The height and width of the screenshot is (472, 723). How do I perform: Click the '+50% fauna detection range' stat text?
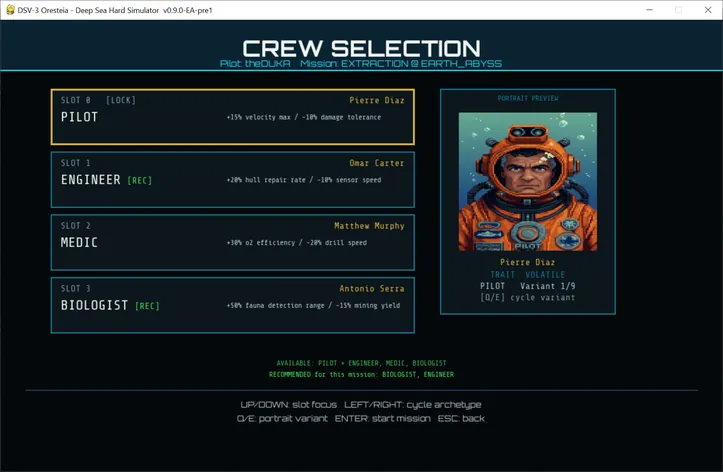coord(275,305)
